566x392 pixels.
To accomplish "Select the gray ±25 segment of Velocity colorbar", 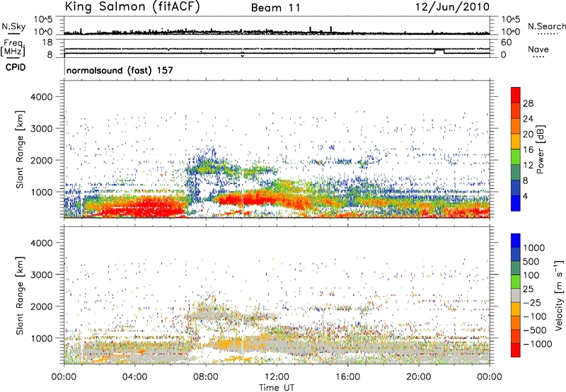I will 516,295.
